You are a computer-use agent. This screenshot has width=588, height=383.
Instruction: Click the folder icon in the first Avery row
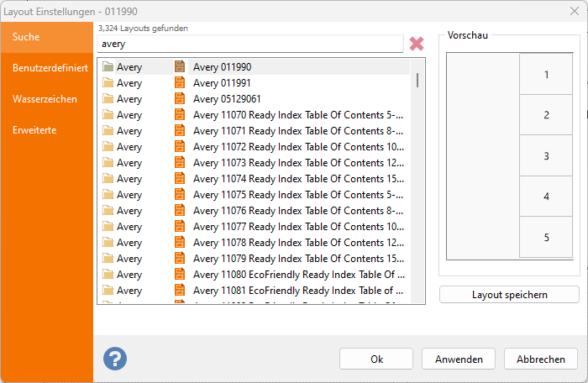click(x=108, y=67)
